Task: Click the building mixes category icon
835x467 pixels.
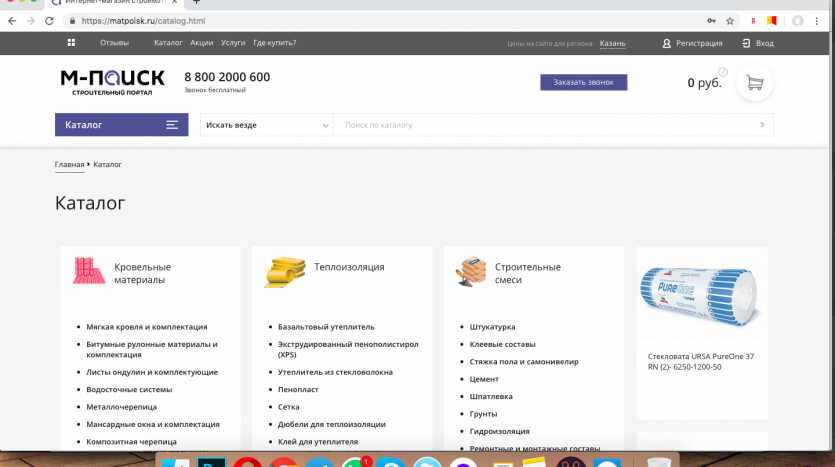Action: 471,271
